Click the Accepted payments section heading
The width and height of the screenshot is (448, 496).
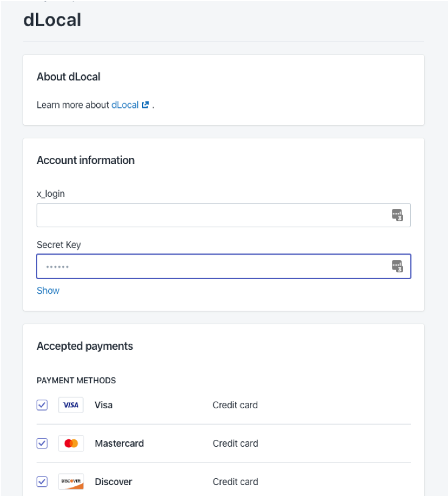pos(85,346)
